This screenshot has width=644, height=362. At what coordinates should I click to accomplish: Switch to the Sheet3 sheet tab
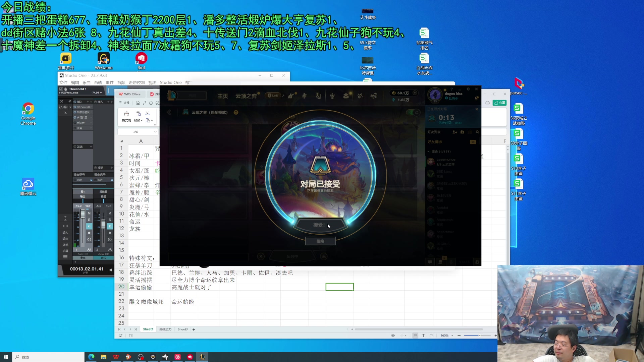click(x=183, y=329)
